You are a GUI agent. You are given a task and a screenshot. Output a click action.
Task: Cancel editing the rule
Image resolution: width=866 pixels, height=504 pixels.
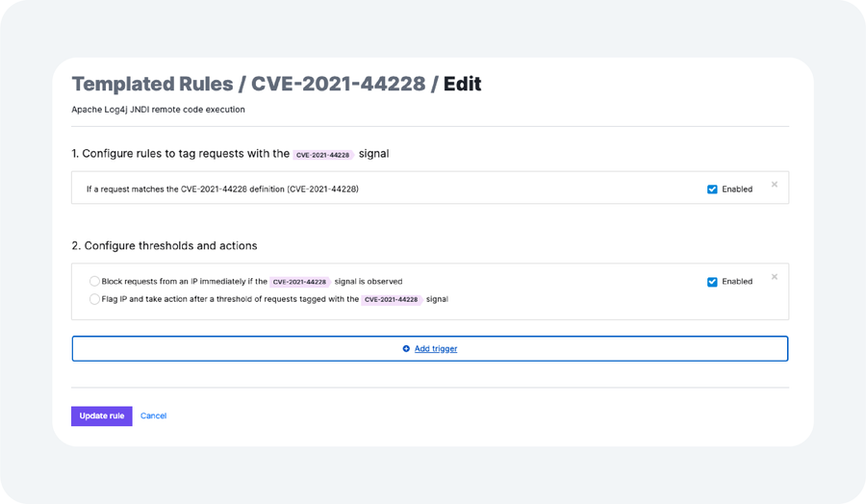(x=153, y=416)
